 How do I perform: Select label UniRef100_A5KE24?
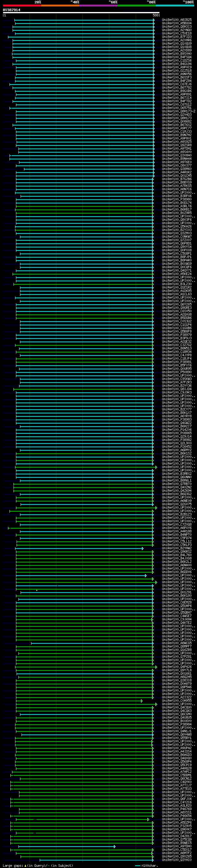tap(176, 274)
